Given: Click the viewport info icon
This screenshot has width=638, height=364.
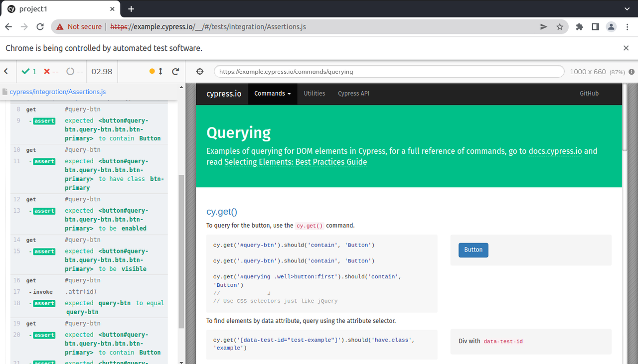Looking at the screenshot, I should 632,72.
